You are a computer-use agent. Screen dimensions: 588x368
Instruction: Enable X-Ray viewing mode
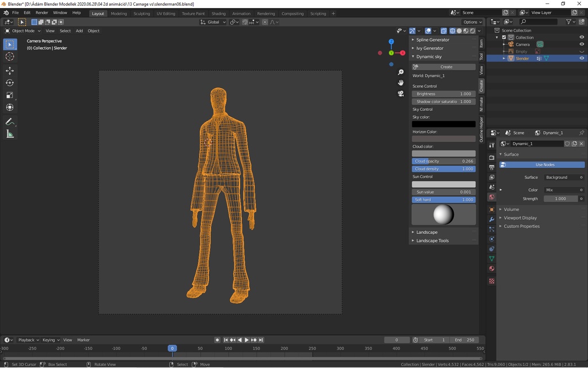(x=444, y=31)
